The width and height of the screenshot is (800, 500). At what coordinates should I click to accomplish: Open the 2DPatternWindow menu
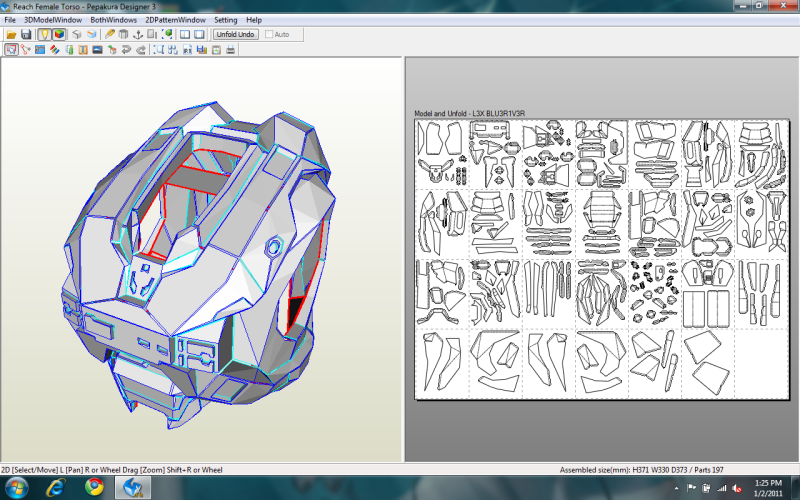pyautogui.click(x=176, y=20)
